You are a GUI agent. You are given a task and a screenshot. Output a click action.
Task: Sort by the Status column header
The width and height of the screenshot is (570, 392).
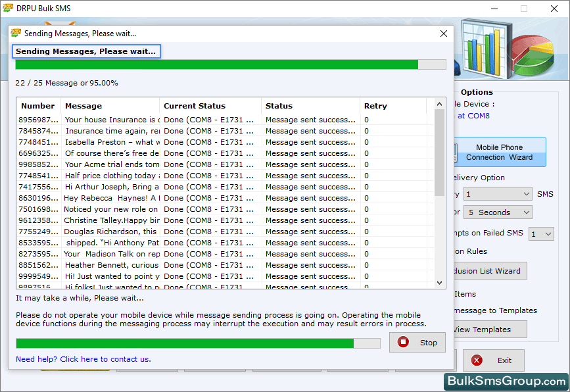coord(311,106)
